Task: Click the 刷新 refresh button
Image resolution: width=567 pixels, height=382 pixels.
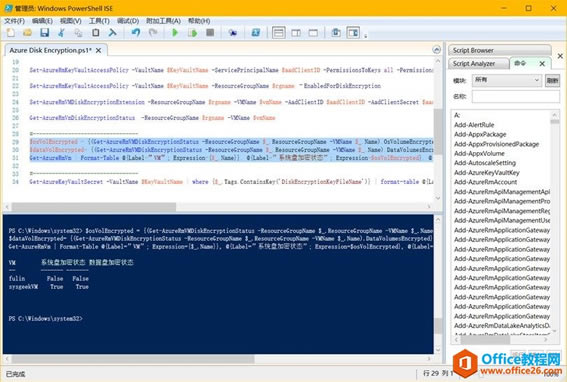Action: (x=552, y=80)
